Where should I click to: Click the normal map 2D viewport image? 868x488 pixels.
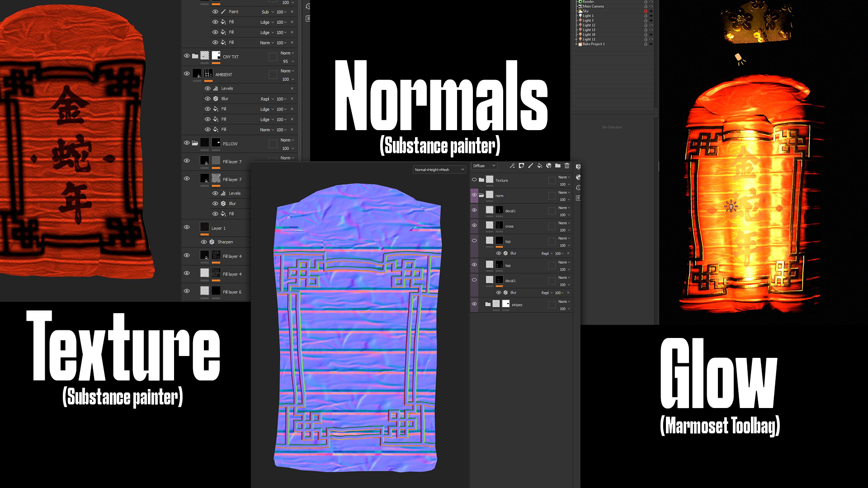click(357, 328)
